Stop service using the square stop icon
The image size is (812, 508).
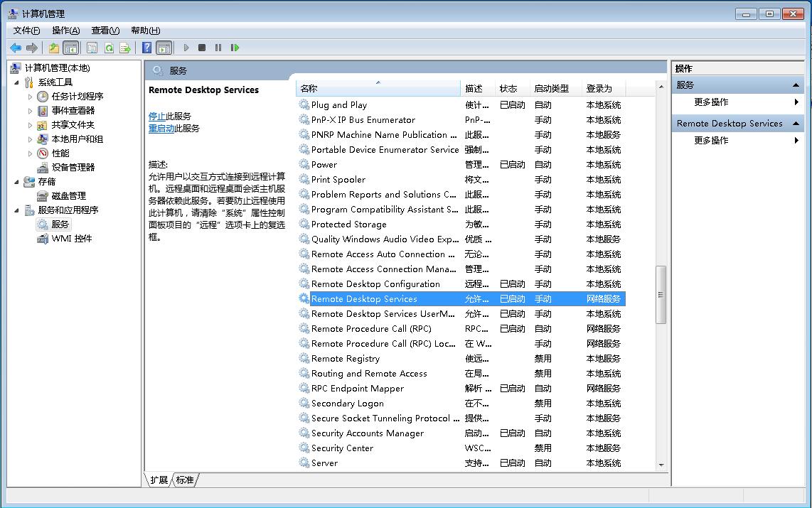(202, 48)
